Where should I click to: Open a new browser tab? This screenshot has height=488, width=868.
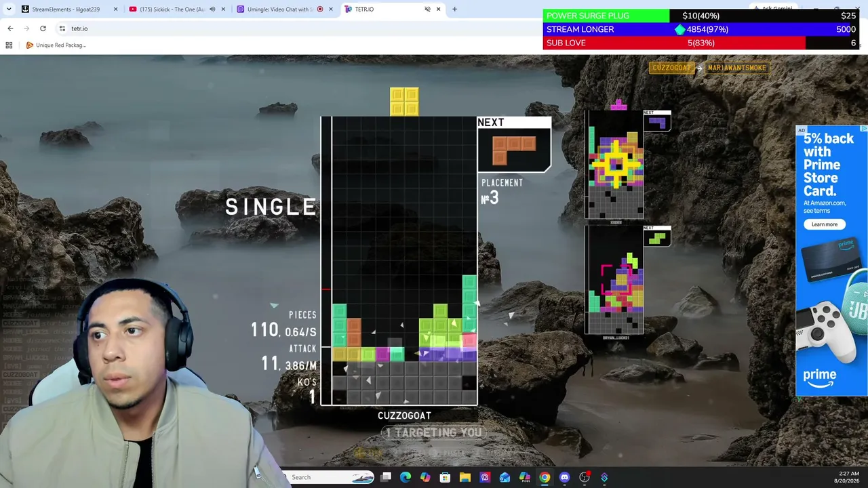coord(454,9)
